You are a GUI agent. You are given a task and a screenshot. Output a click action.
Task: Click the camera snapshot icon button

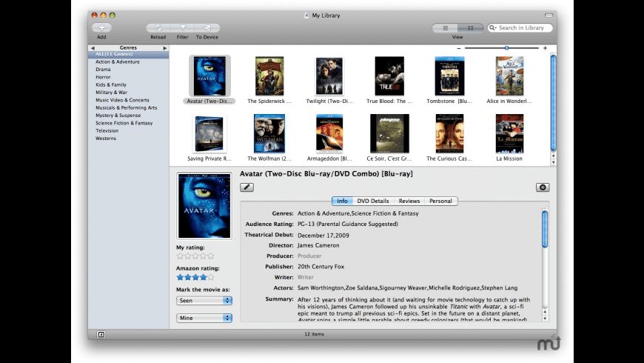click(x=543, y=187)
